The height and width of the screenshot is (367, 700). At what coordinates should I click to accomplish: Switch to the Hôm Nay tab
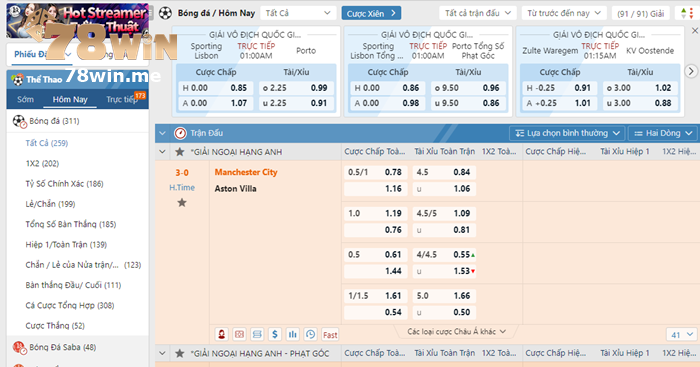70,99
